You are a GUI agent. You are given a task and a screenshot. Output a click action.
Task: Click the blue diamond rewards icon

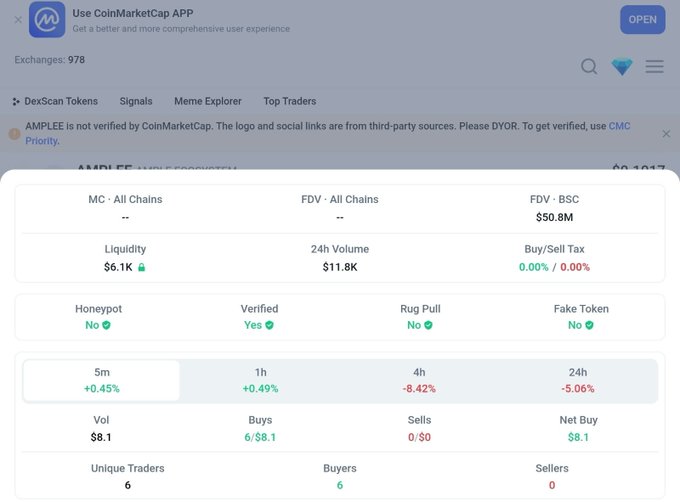coord(622,67)
